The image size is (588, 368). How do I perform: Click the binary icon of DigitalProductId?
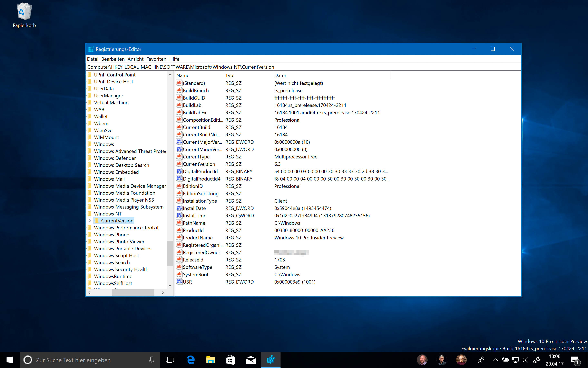(179, 171)
